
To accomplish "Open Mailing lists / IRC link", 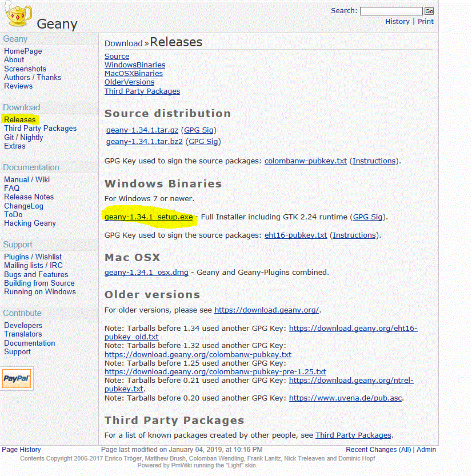I will point(33,265).
